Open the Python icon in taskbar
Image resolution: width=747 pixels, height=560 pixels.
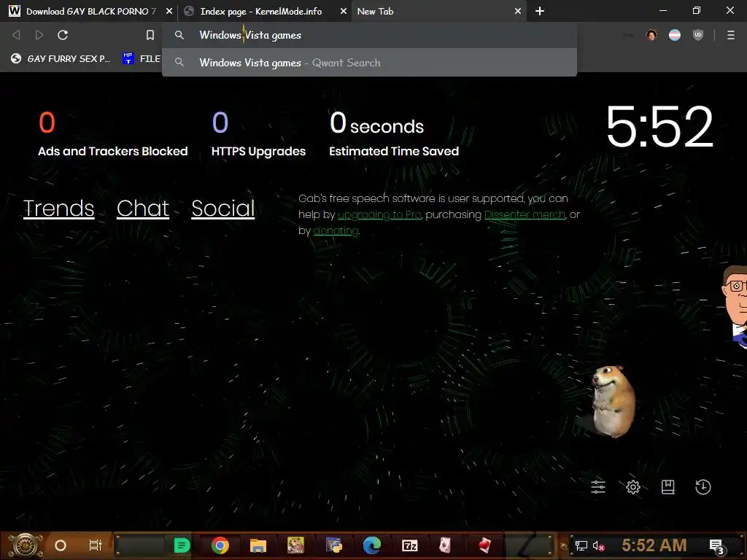[x=334, y=545]
